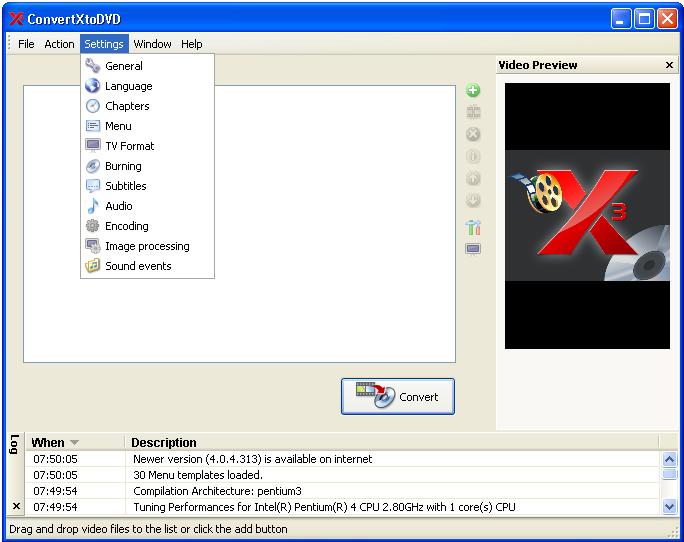Screen dimensions: 684x542
Task: Click the Language globe icon
Action: 92,86
